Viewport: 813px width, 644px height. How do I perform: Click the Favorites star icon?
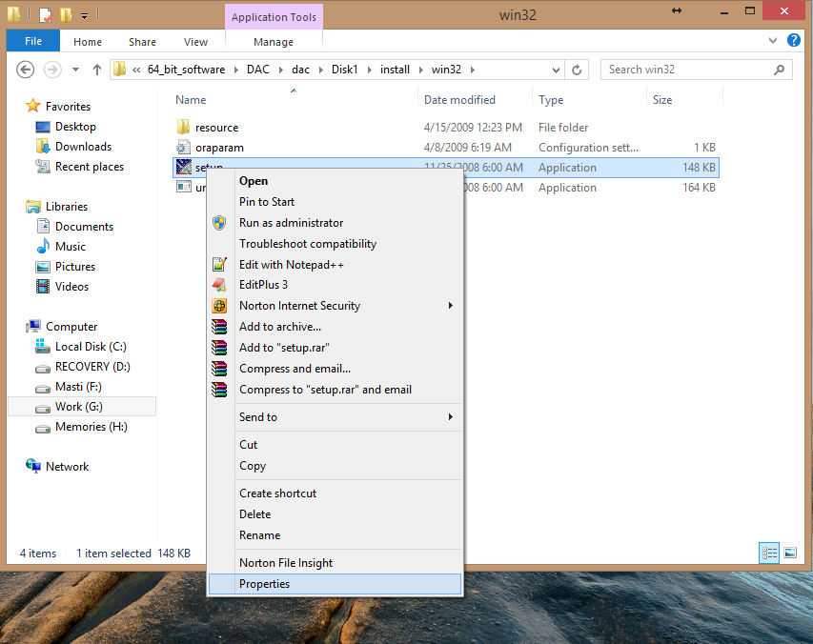pos(33,106)
